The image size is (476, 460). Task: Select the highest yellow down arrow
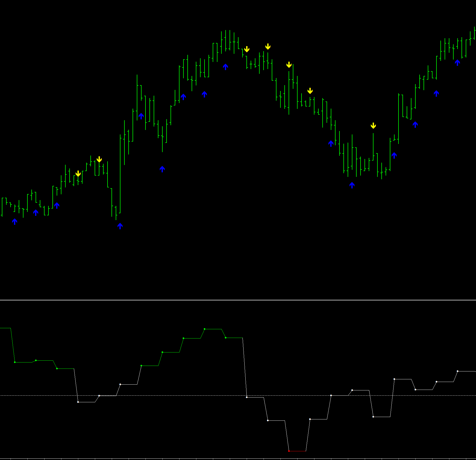click(x=268, y=47)
